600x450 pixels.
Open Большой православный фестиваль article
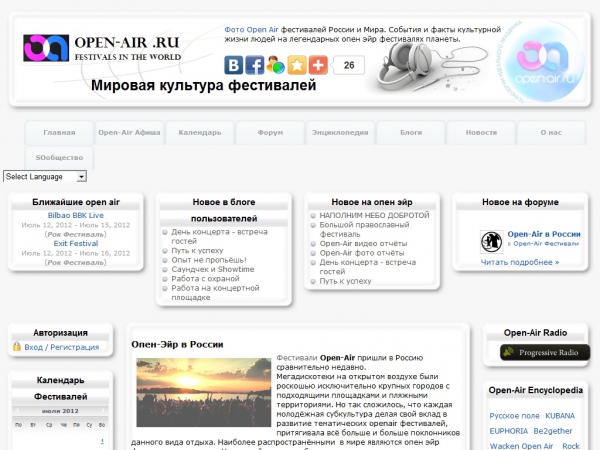click(x=364, y=229)
